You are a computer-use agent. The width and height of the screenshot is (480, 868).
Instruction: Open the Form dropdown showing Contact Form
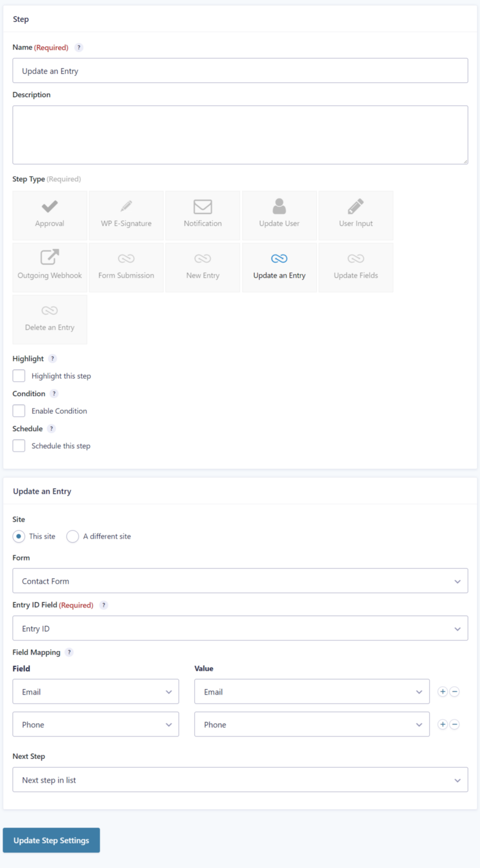coord(240,580)
